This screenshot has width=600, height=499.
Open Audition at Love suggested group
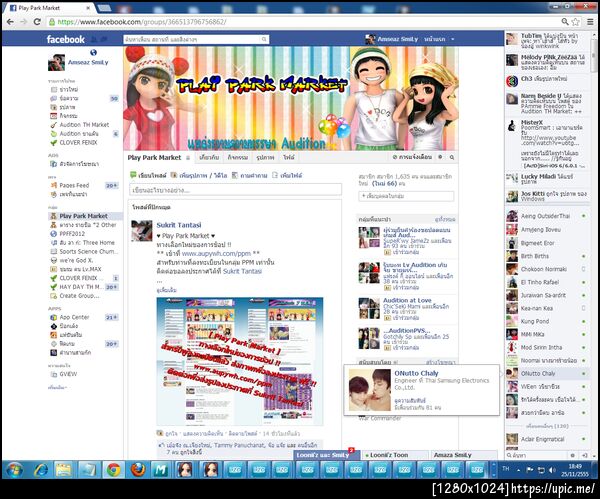407,300
